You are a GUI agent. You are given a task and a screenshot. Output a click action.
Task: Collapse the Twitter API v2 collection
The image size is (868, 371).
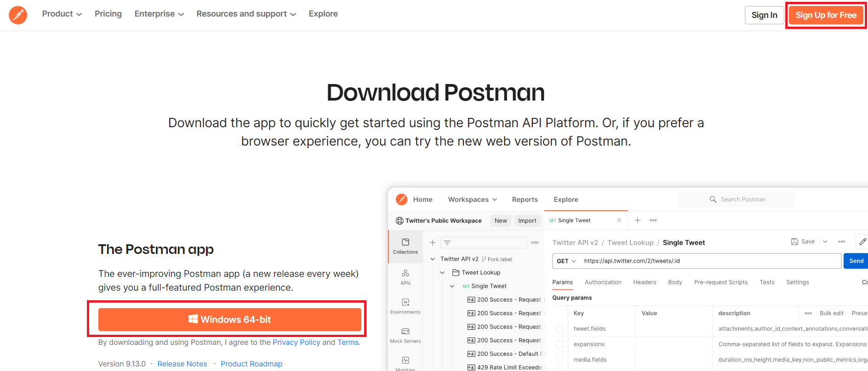tap(432, 259)
